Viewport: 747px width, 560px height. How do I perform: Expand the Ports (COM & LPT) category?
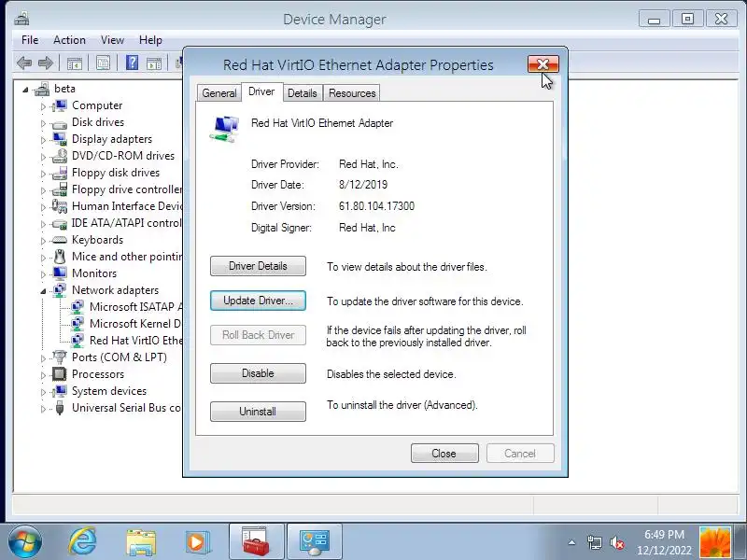click(43, 358)
